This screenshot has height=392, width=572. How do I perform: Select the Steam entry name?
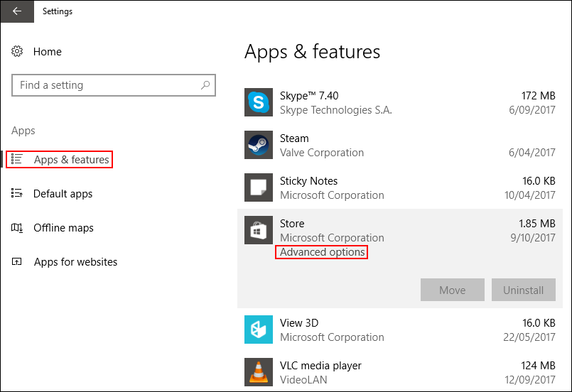click(x=294, y=138)
